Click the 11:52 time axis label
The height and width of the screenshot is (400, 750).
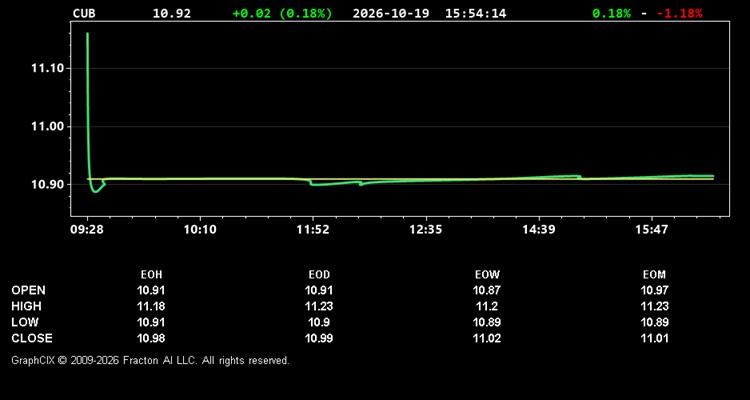313,230
